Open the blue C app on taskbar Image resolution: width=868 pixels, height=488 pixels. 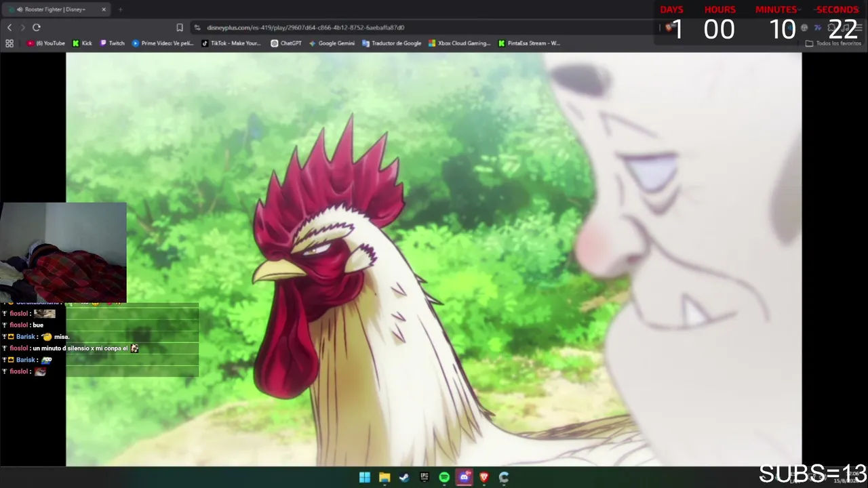504,477
